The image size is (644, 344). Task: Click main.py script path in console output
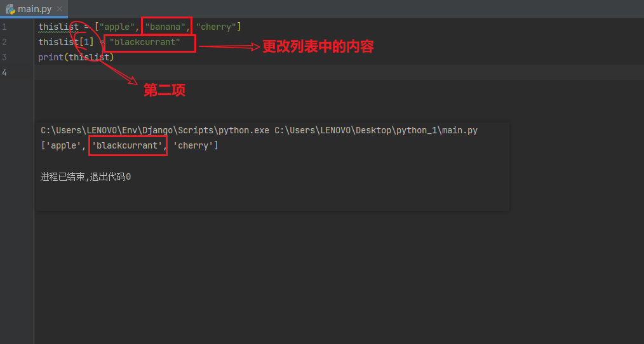point(376,131)
